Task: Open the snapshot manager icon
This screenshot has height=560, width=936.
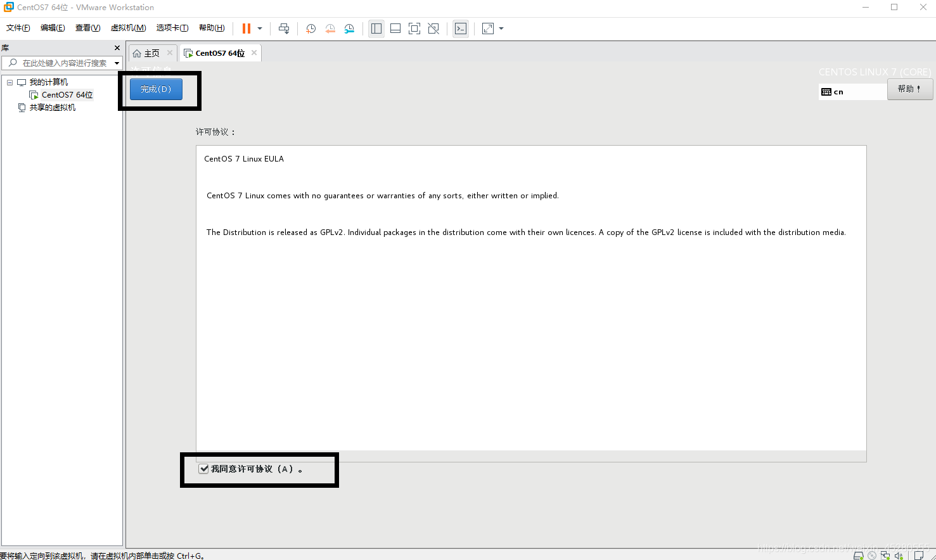Action: tap(349, 29)
